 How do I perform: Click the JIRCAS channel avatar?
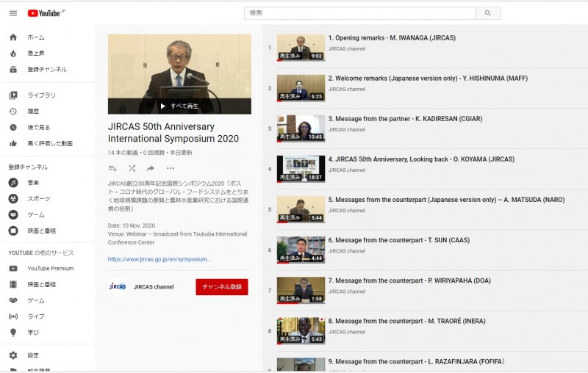pyautogui.click(x=118, y=287)
